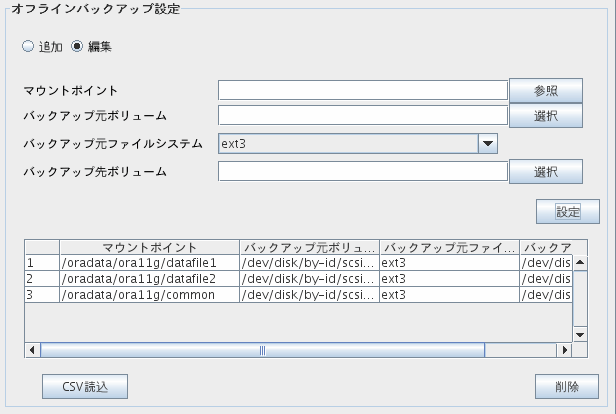The height and width of the screenshot is (414, 616).
Task: Click the バックアップ元ボリュ... column header
Action: tap(309, 247)
